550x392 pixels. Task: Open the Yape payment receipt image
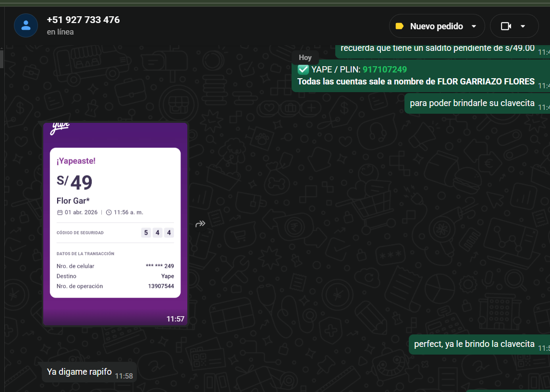click(115, 223)
